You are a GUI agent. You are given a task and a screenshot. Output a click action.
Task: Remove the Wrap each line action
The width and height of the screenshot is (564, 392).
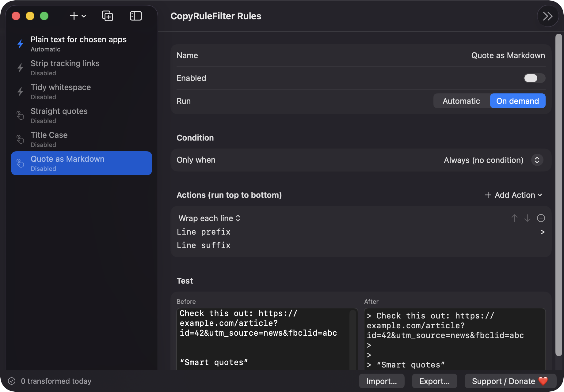541,218
